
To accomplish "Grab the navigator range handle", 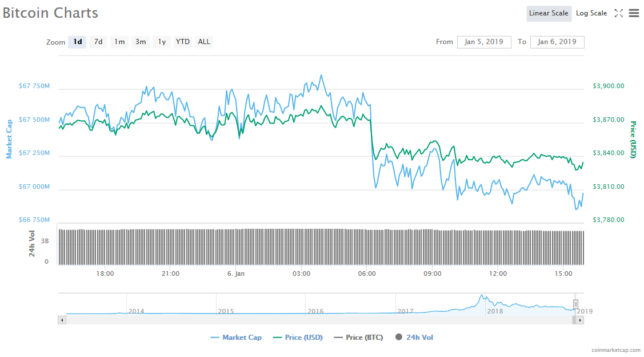I will [576, 304].
